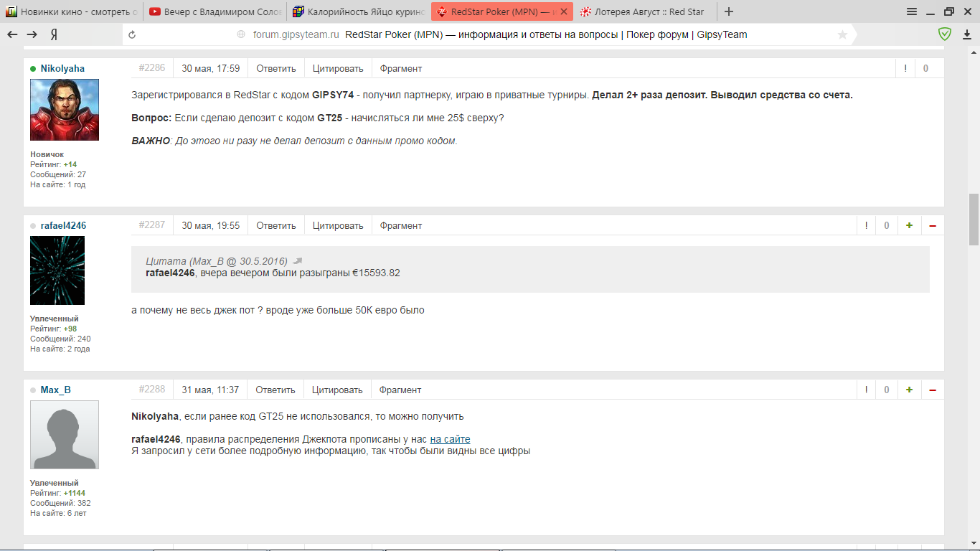Close the RedStar Poker (MPN) tab
Viewport: 980px width, 551px height.
pyautogui.click(x=564, y=11)
